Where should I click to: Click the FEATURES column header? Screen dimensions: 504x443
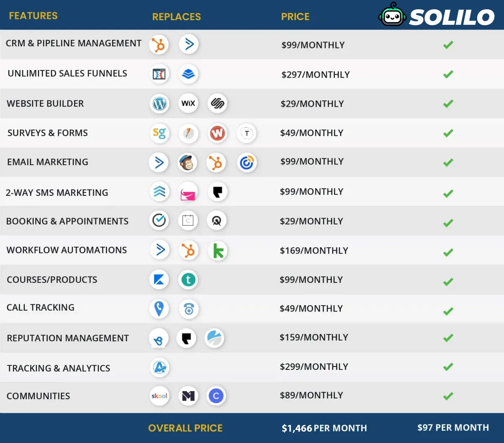pos(33,16)
